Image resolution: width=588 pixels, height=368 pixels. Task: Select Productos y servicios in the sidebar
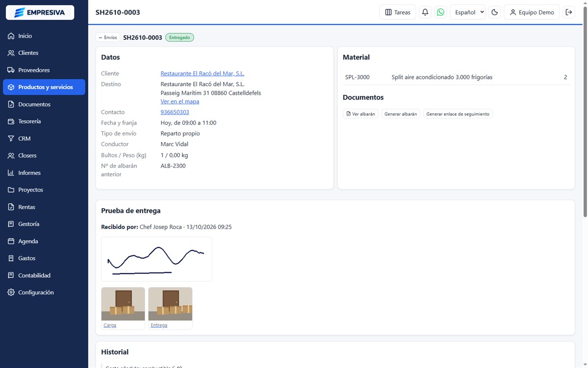(44, 87)
